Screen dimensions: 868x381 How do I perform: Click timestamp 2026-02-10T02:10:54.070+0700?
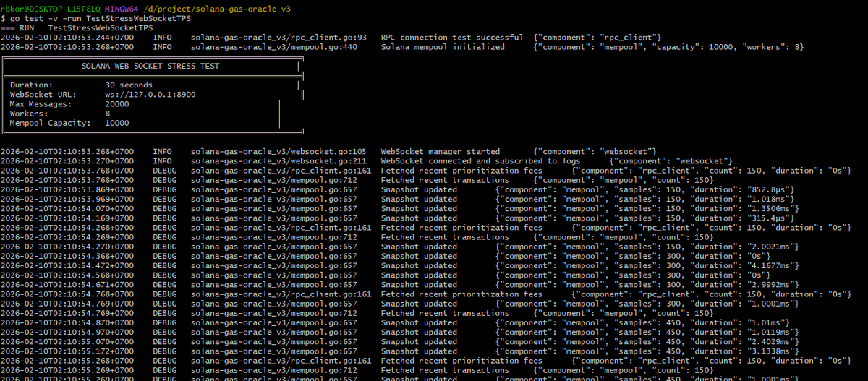67,208
